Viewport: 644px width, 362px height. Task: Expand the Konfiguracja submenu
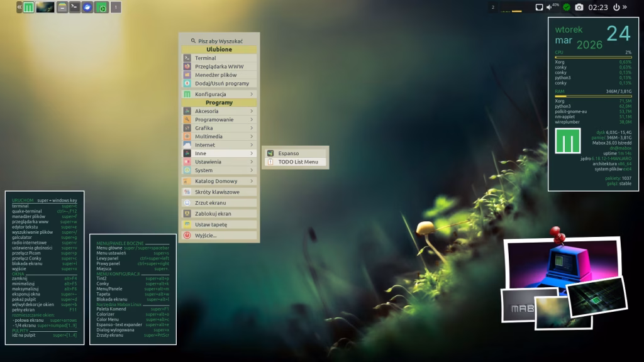[x=219, y=94]
